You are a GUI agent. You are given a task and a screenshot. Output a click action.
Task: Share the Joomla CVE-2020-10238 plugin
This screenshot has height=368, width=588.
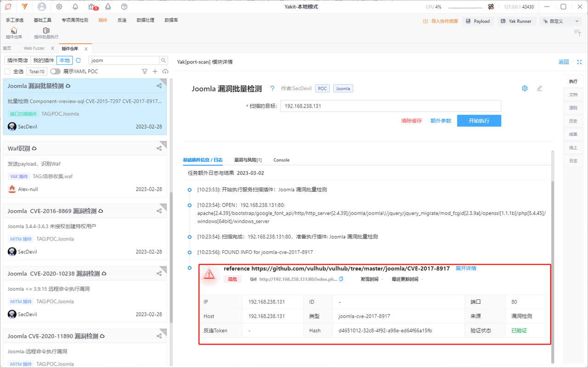point(159,273)
